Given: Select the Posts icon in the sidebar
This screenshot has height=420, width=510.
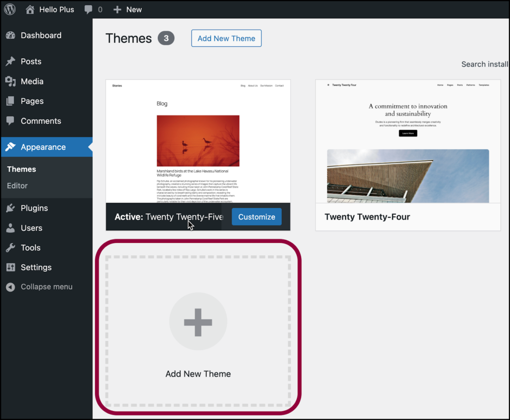Looking at the screenshot, I should coord(11,61).
